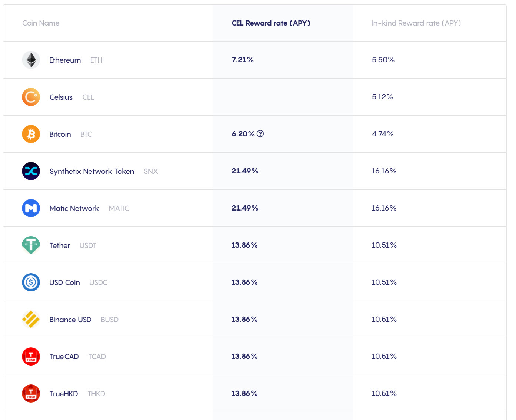Select the CEL Reward rate column header
Screen dimensions: 516x420
click(271, 23)
